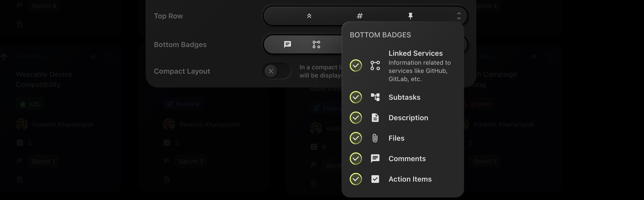Click the Files paperclip icon
644x200 pixels.
click(375, 138)
